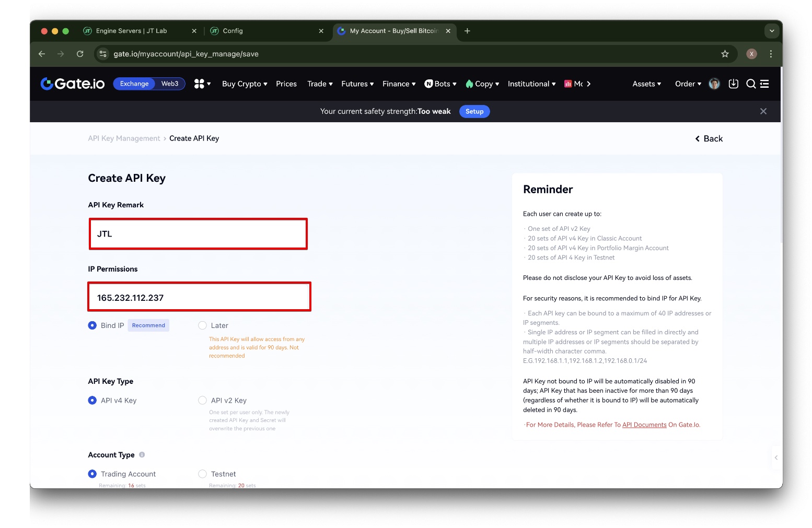Image resolution: width=812 pixels, height=528 pixels.
Task: Click the browser back arrow
Action: (42, 54)
